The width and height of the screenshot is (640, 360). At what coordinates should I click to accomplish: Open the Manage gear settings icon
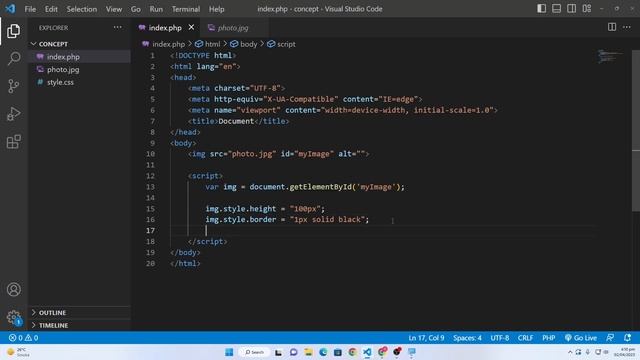[13, 317]
